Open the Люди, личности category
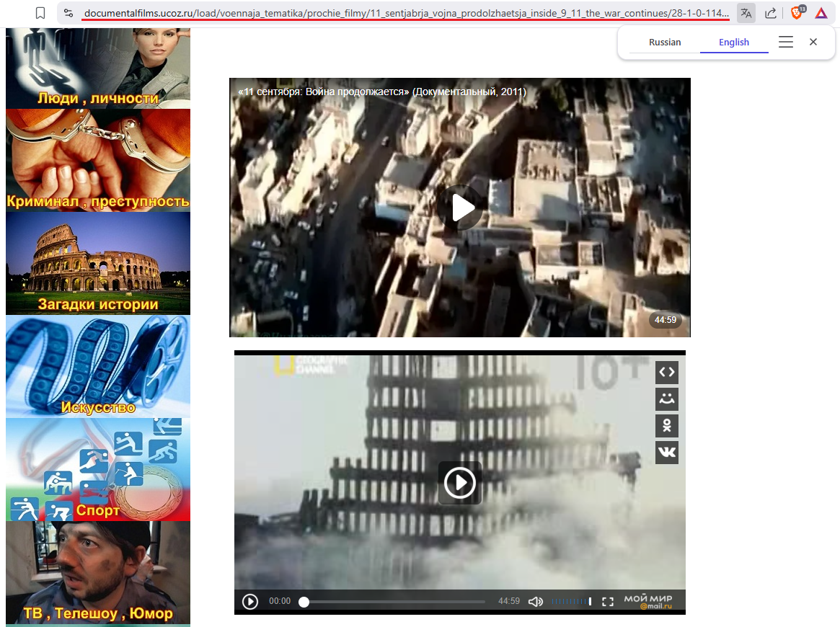Image resolution: width=840 pixels, height=627 pixels. tap(98, 68)
